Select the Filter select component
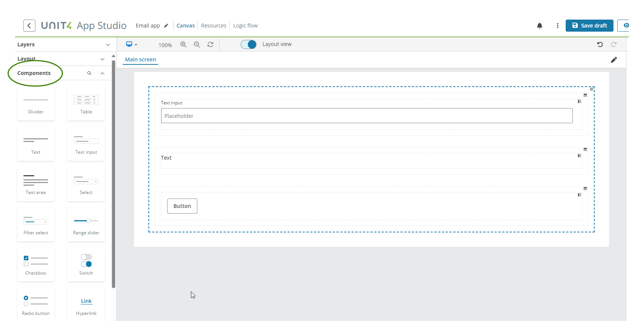Screen dimensions: 644x336 coord(36,225)
